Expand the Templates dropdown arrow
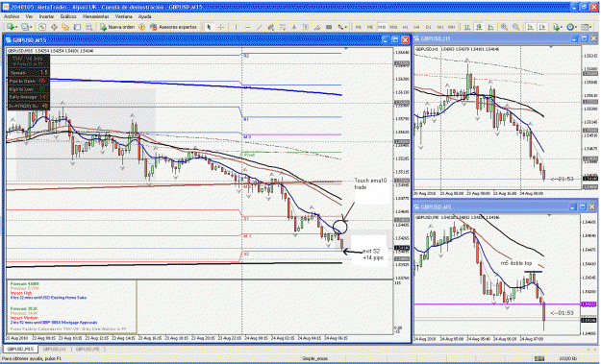Screen dimensions: 601x364 pyautogui.click(x=590, y=27)
